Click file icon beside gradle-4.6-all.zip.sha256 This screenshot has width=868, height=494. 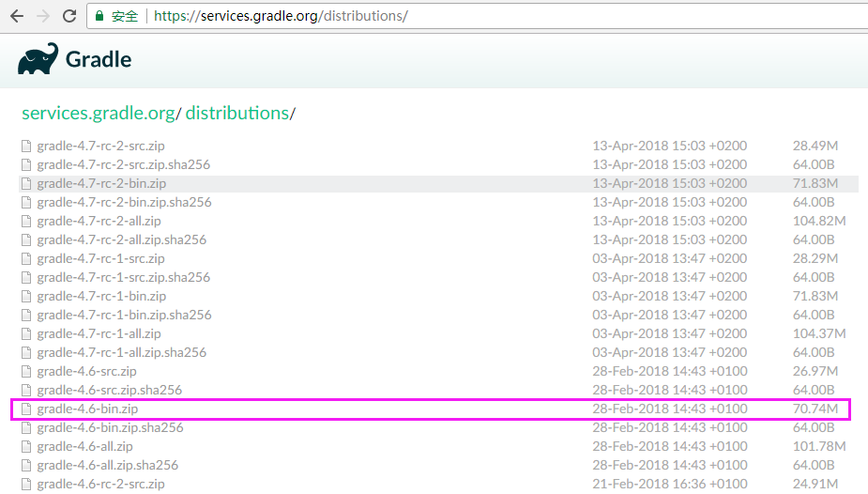tap(26, 466)
